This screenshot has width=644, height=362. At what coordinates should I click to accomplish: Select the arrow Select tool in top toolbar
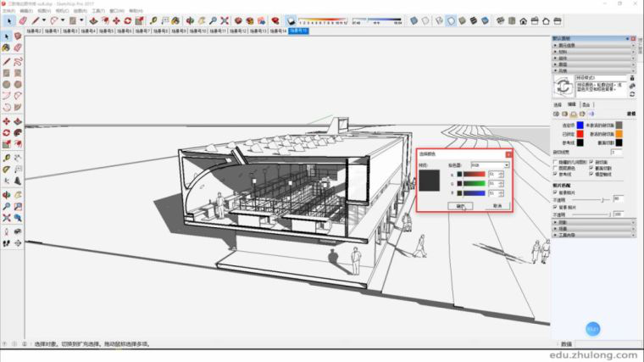coord(6,20)
